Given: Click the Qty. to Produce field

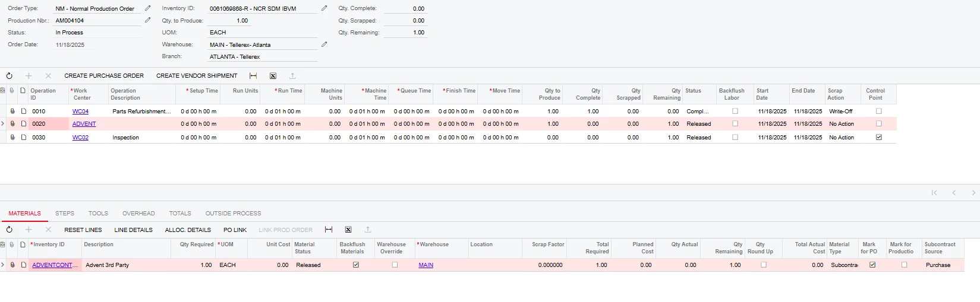Looking at the screenshot, I should (x=229, y=21).
